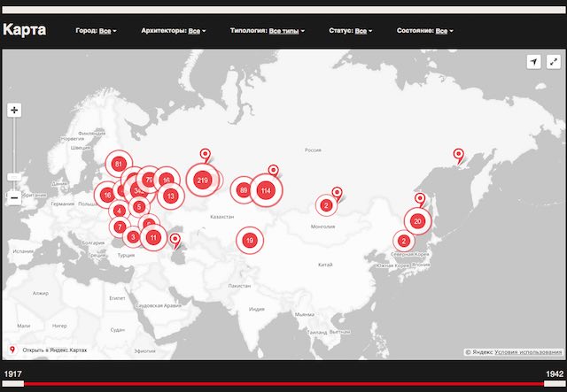Open the cluster marker 11
The width and height of the screenshot is (567, 392).
153,237
